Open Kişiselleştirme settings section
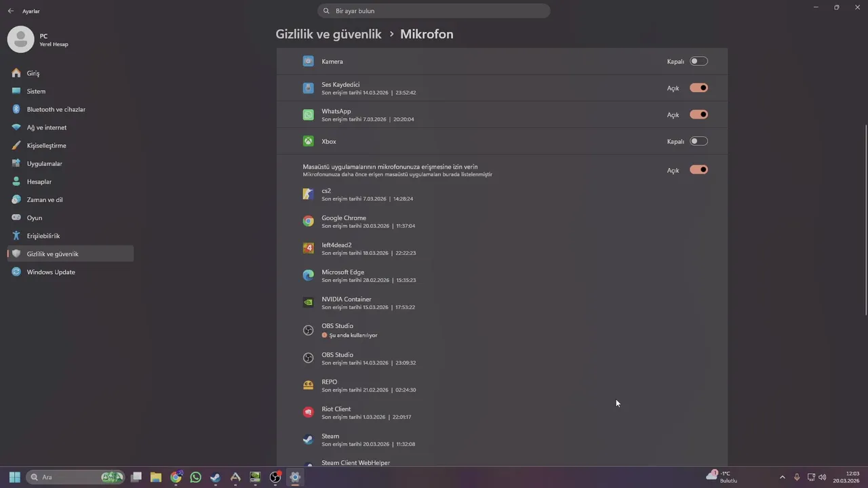 pyautogui.click(x=71, y=145)
